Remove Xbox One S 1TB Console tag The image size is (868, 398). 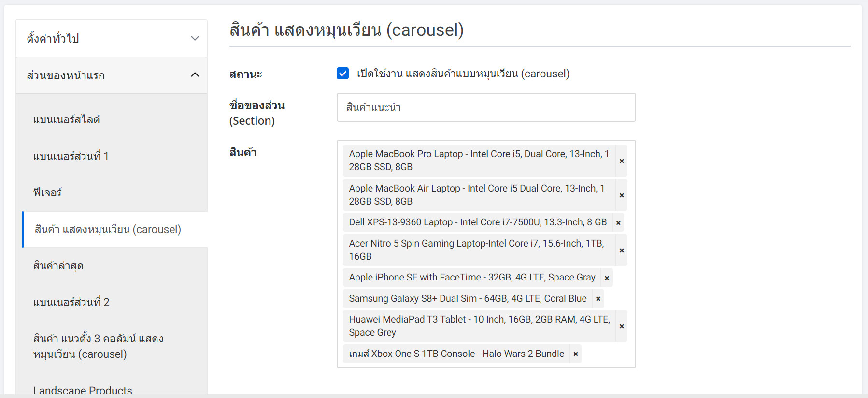pyautogui.click(x=576, y=354)
